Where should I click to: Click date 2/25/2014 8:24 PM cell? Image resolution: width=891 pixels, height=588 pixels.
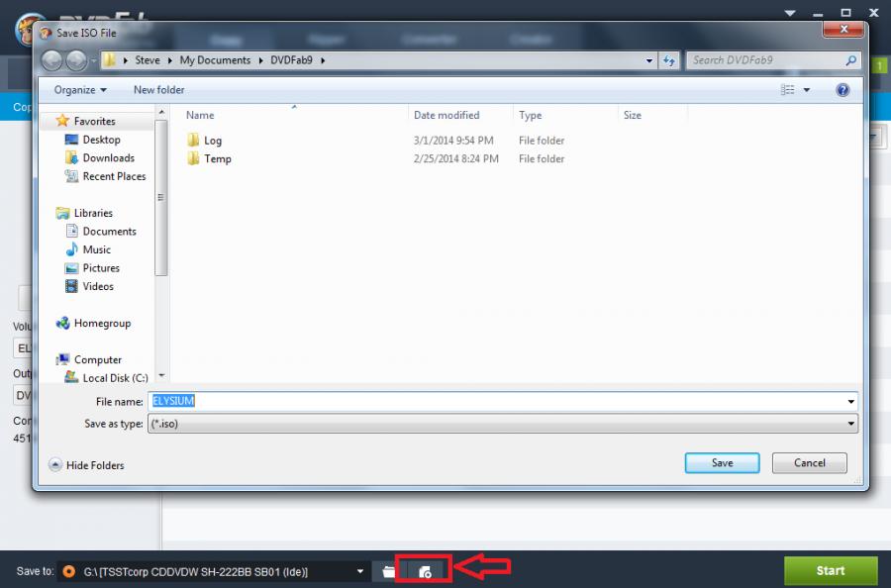(x=455, y=158)
